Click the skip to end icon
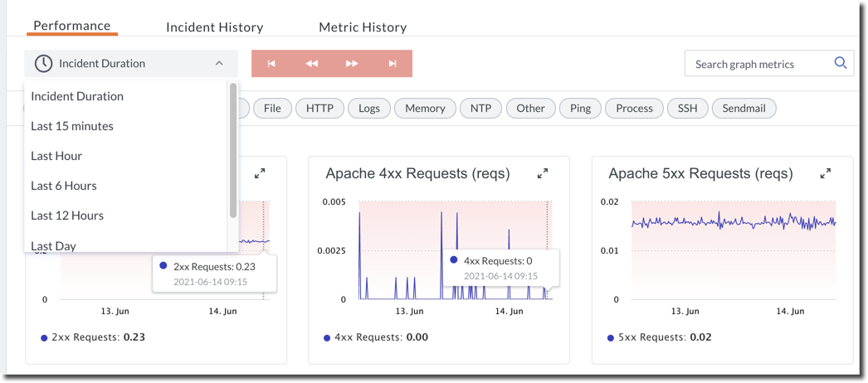Screen dimensions: 868x383 pyautogui.click(x=393, y=64)
